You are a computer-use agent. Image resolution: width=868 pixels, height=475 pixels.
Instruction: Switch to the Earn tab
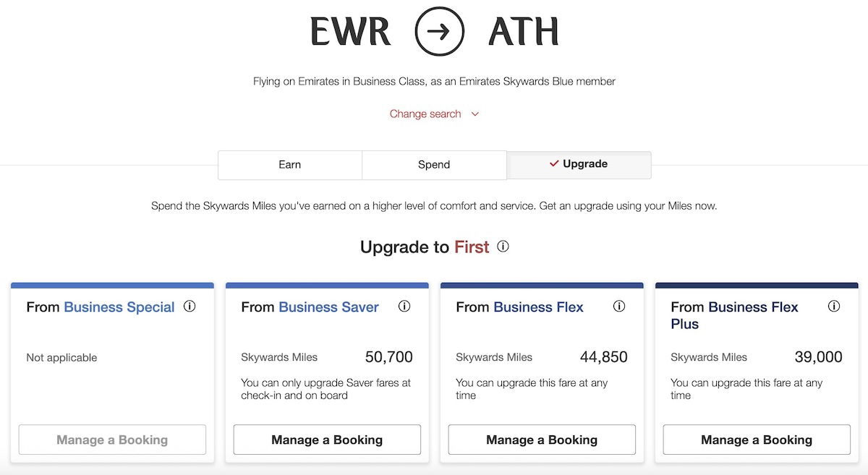[289, 165]
